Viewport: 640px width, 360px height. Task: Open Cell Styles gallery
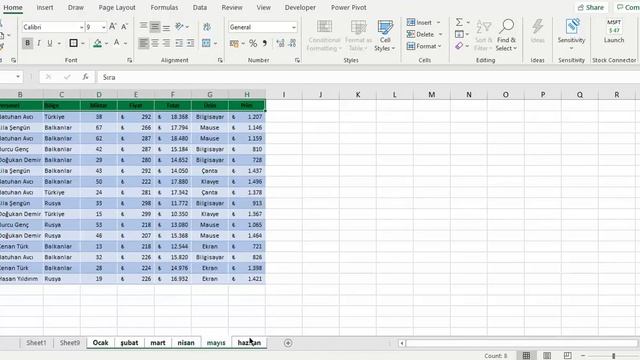385,35
